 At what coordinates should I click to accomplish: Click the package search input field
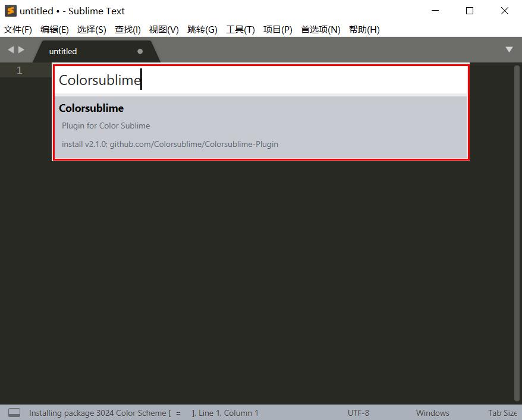(260, 79)
